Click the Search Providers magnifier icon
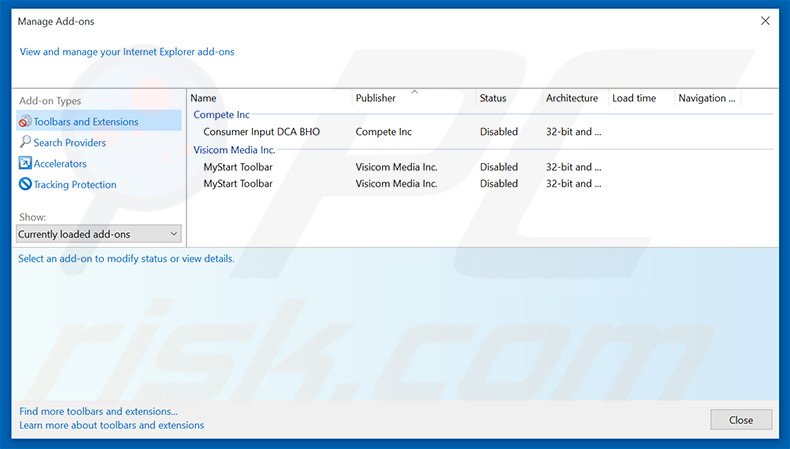Image resolution: width=790 pixels, height=449 pixels. [25, 142]
